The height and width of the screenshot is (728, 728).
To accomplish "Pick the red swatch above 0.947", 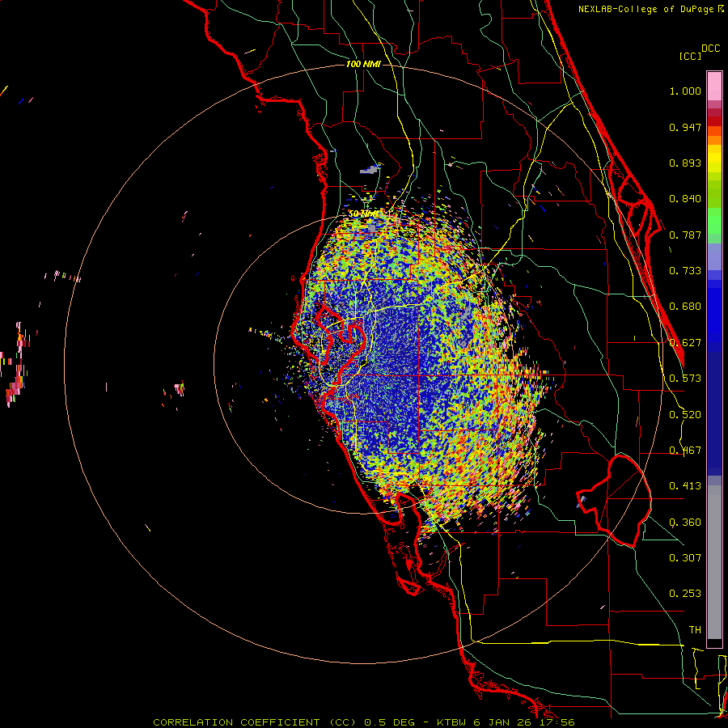I will (714, 121).
